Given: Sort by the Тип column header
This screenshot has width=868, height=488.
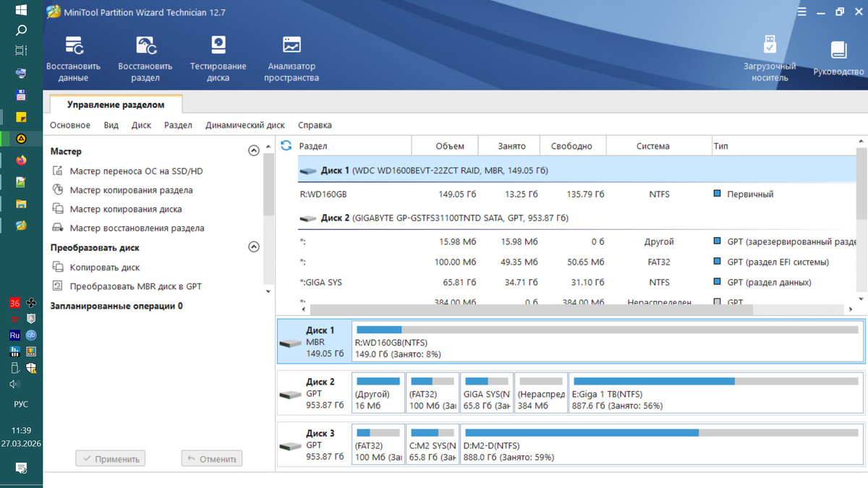Looking at the screenshot, I should coord(783,146).
